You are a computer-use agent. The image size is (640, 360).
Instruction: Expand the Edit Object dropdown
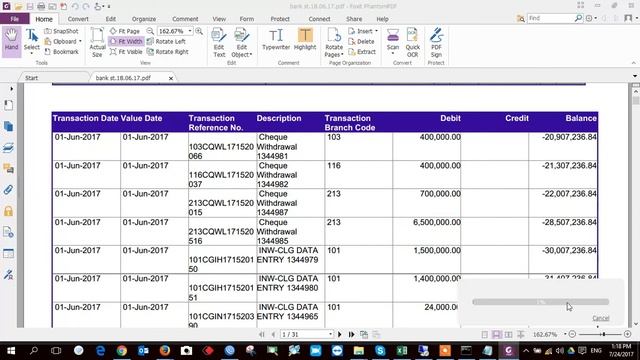point(251,55)
